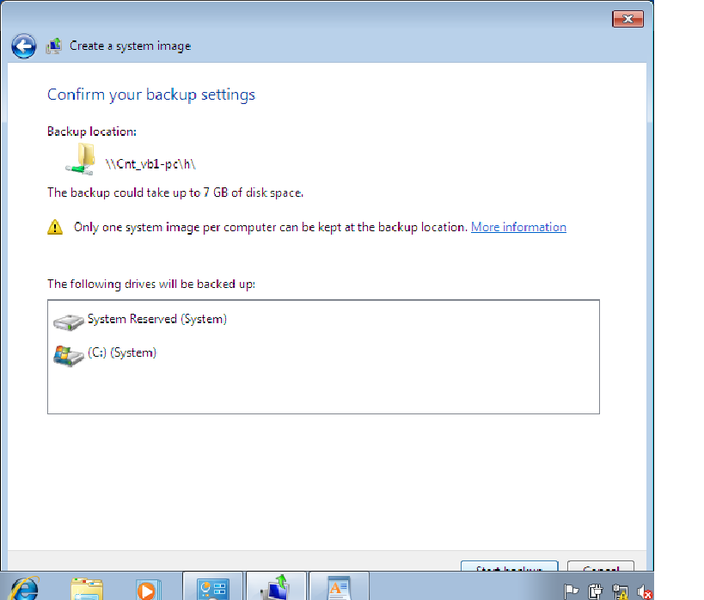Viewport: 704px width, 600px height.
Task: Click the Create a system image title icon
Action: coord(54,46)
